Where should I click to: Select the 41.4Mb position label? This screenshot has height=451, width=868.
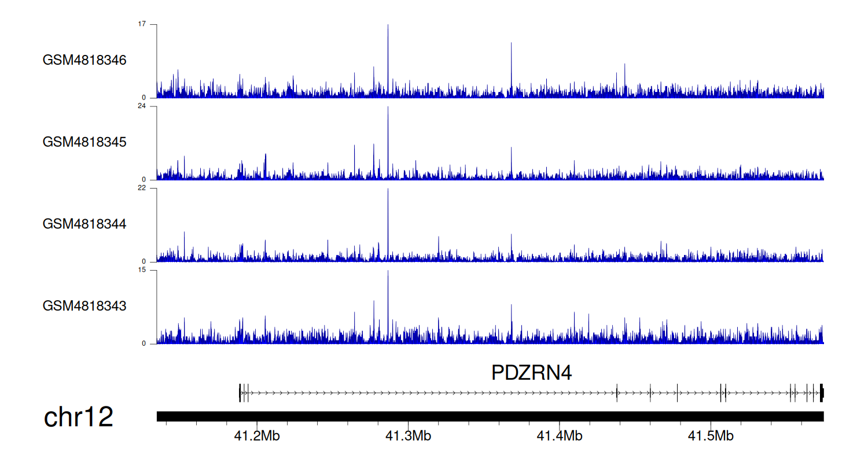click(x=560, y=436)
